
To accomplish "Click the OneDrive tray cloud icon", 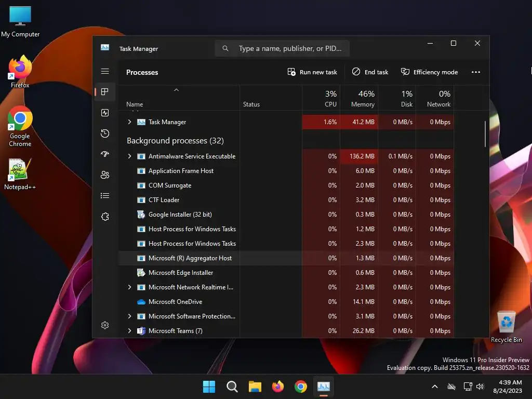I will 451,387.
